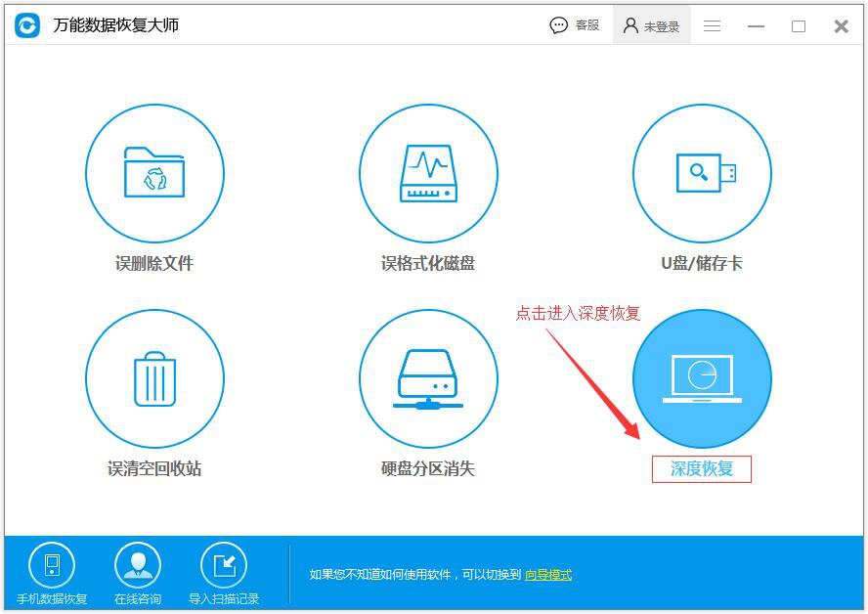This screenshot has height=614, width=868.
Task: Click the disk waveform icon in 误格式化磁盘
Action: [428, 173]
